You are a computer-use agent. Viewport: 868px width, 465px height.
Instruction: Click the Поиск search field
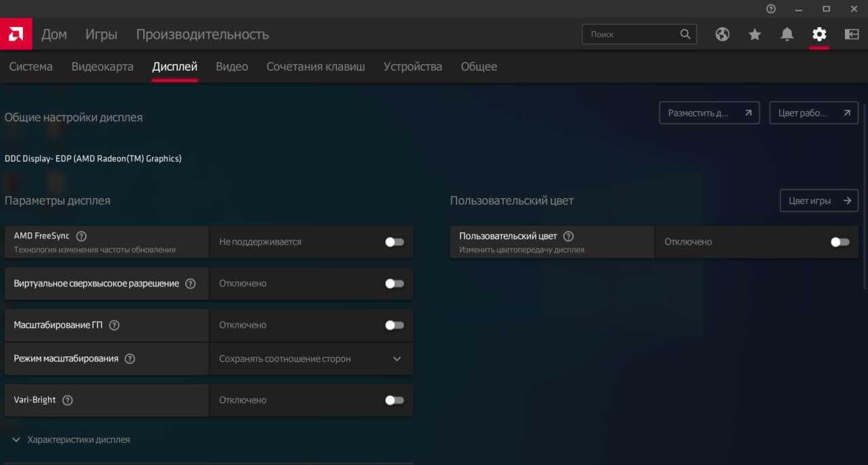tap(631, 34)
